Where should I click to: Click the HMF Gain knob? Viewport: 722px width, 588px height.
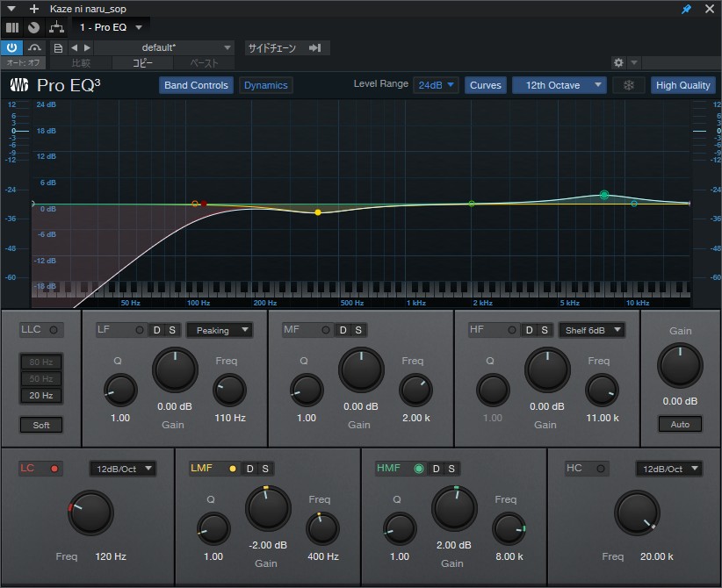pyautogui.click(x=454, y=508)
